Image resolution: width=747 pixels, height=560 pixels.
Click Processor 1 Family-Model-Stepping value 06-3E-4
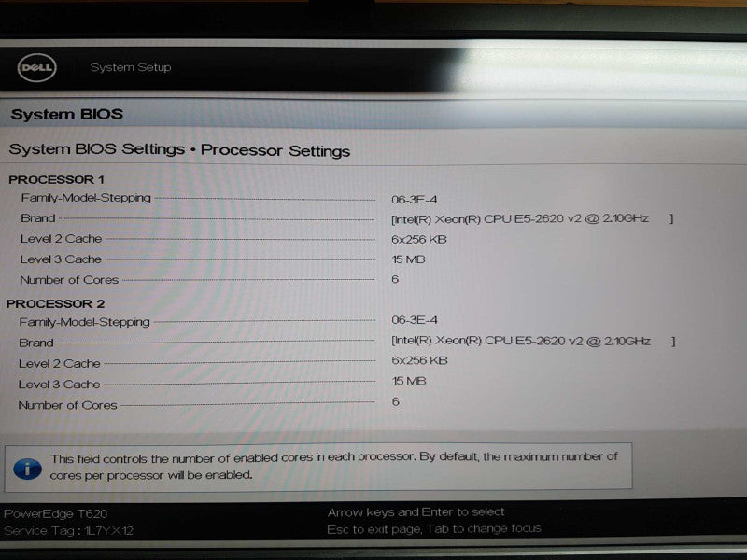pos(414,200)
